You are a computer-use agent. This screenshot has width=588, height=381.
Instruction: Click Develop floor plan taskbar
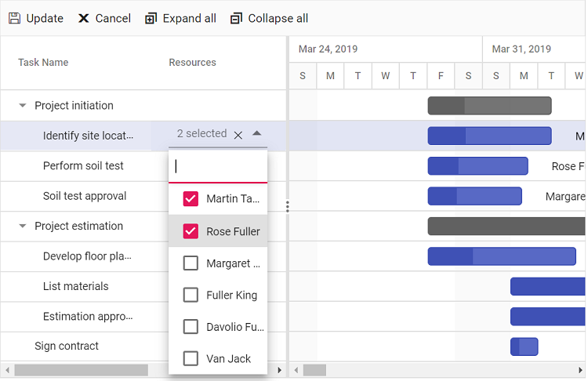pyautogui.click(x=502, y=256)
